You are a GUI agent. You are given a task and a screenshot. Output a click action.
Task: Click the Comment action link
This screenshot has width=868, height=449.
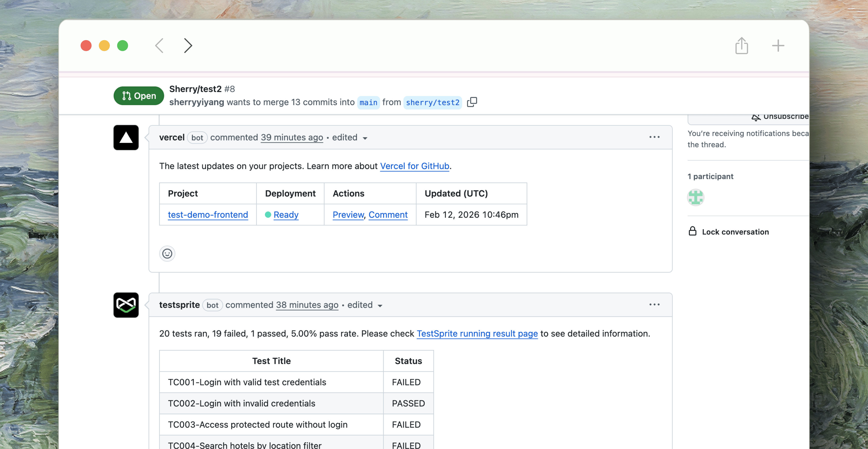(x=388, y=214)
